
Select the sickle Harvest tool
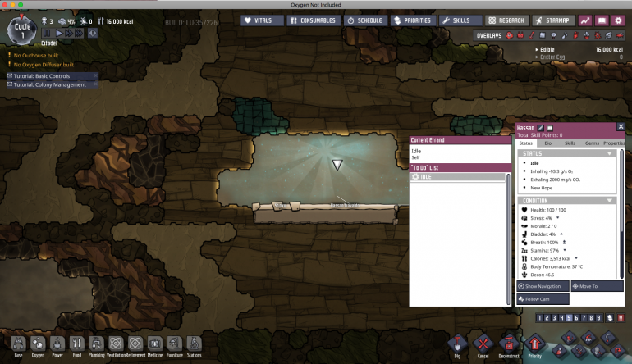[608, 338]
